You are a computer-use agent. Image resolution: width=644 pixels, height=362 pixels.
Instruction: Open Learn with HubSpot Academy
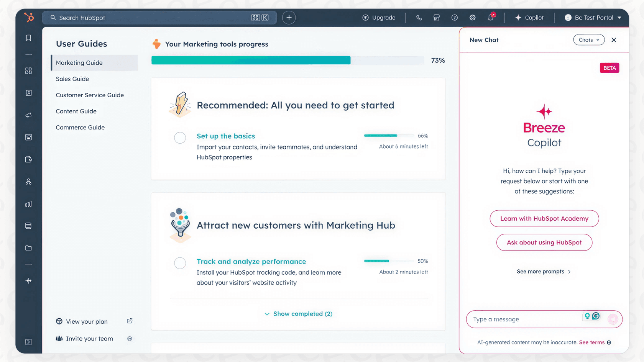tap(544, 218)
